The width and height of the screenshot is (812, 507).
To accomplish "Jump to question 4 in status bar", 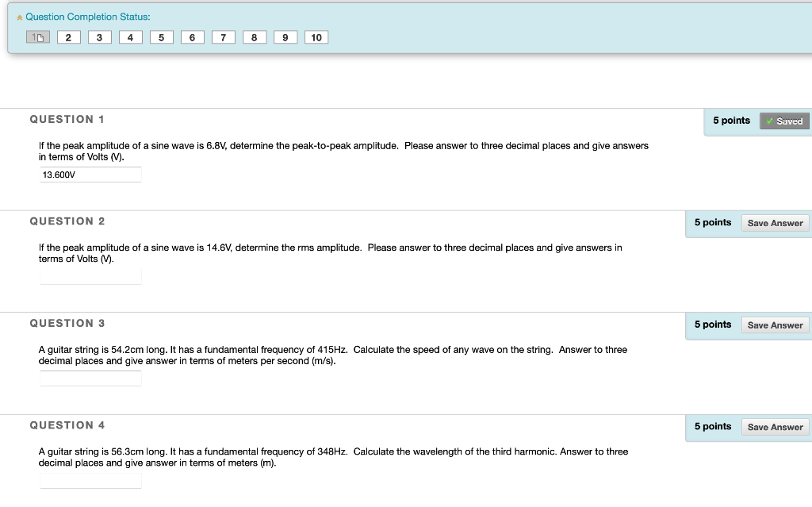I will [131, 37].
